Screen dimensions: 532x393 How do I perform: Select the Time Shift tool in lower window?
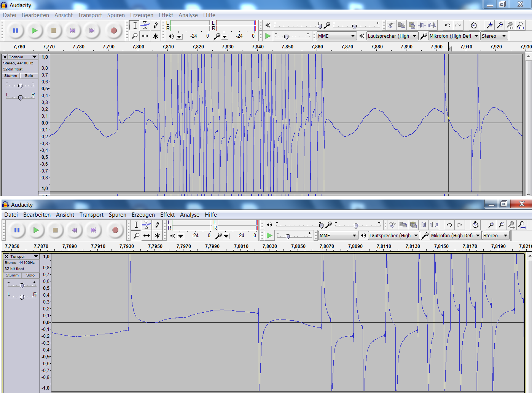click(147, 236)
